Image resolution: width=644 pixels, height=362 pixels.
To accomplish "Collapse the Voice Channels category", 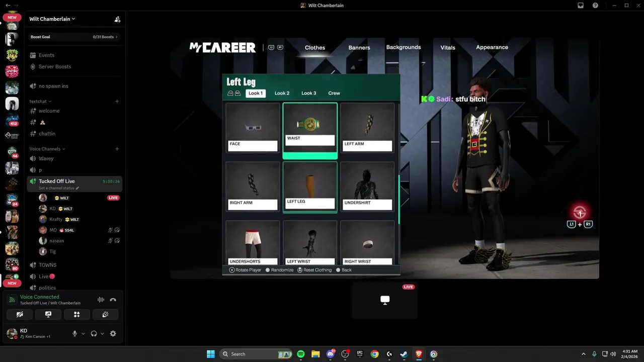I will (x=47, y=149).
